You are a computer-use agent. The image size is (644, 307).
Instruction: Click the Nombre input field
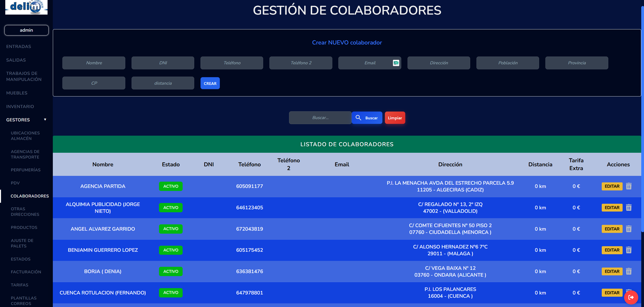(x=94, y=63)
